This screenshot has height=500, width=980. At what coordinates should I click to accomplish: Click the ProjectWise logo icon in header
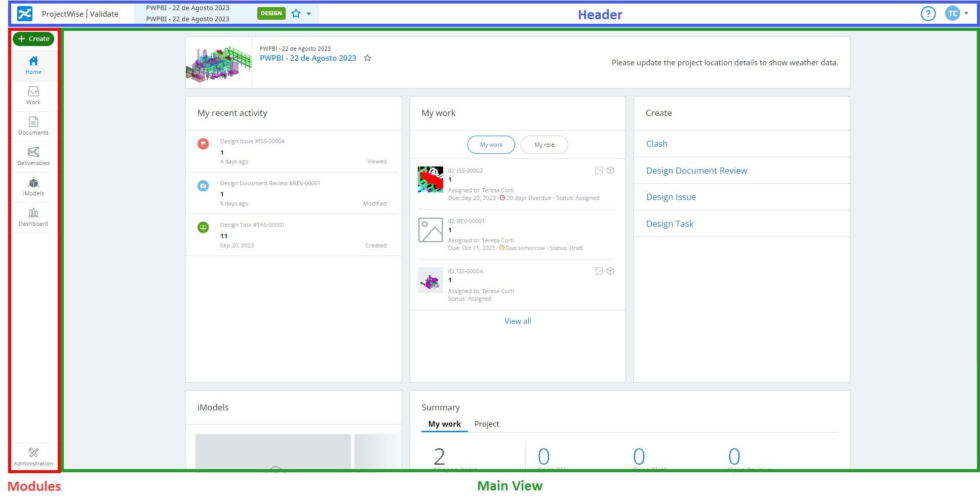click(25, 14)
